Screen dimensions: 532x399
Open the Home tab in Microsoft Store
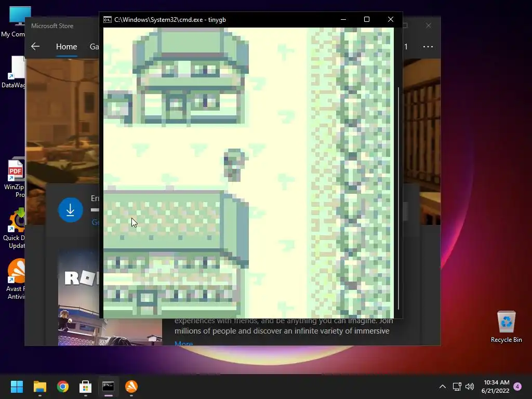[x=66, y=46]
